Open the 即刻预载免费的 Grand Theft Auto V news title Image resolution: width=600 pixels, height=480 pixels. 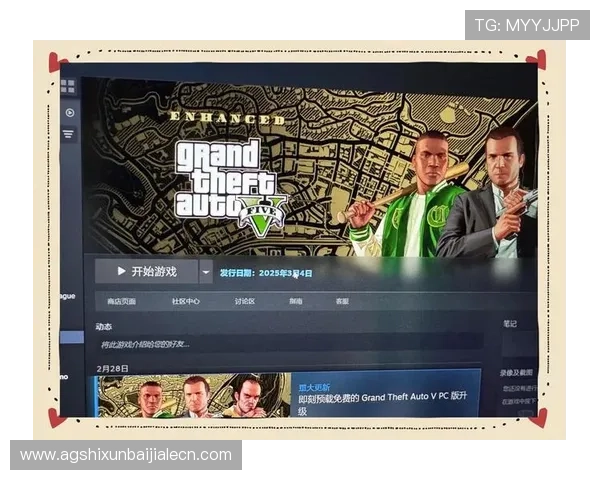point(383,403)
